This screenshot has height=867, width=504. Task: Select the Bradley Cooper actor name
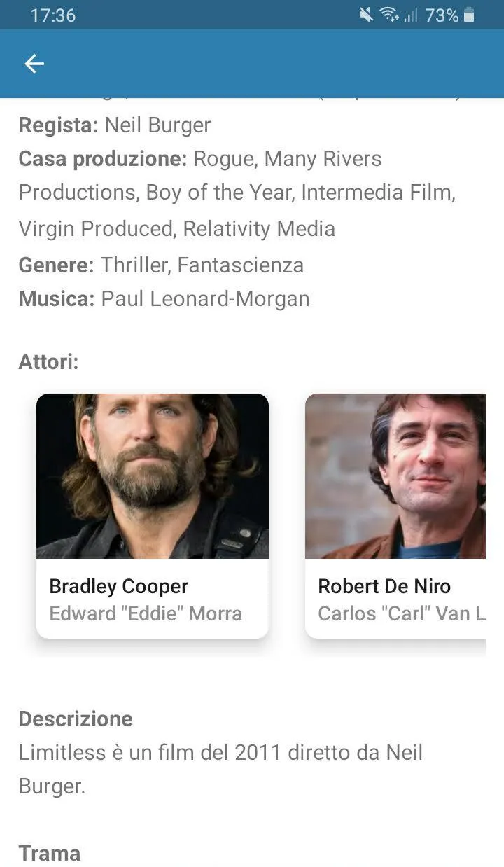point(119,586)
